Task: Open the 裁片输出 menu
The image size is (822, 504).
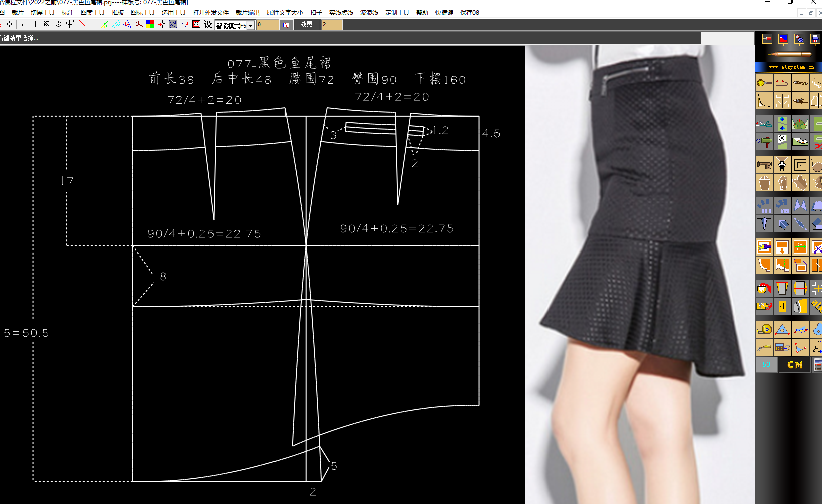Action: tap(248, 13)
